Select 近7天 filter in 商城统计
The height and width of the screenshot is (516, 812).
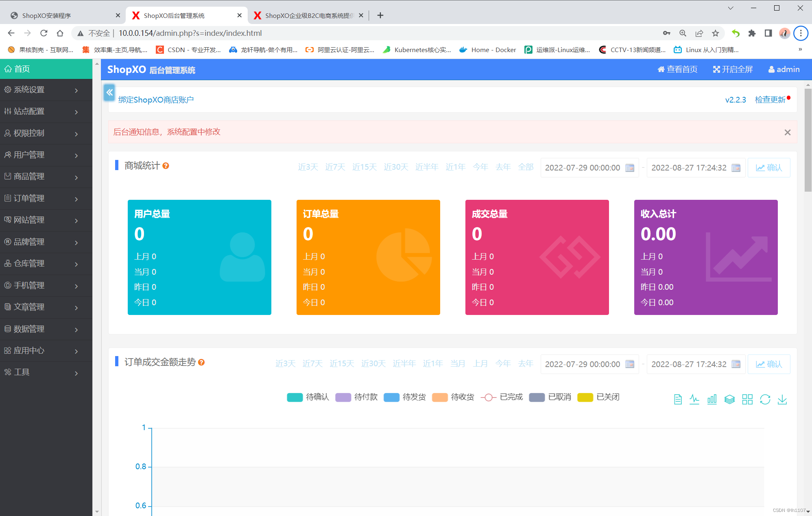(335, 167)
